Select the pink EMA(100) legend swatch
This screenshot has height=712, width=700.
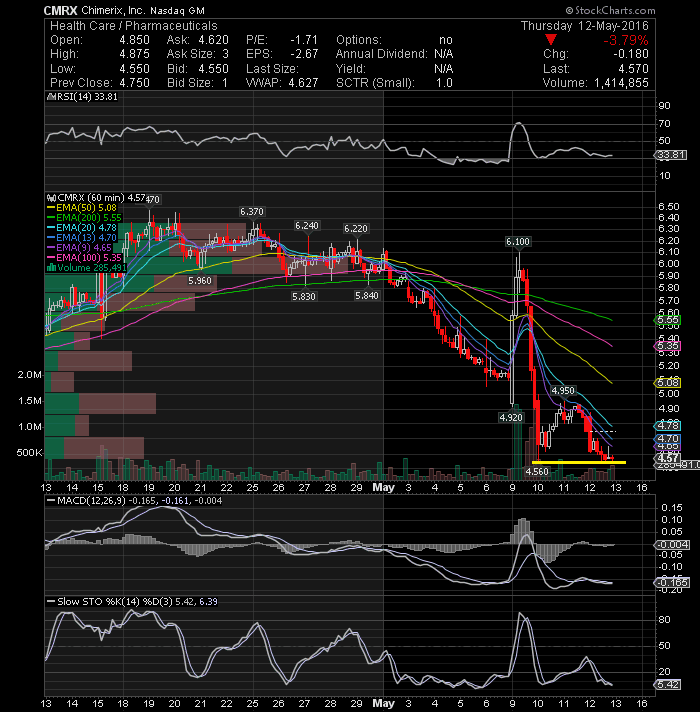[x=51, y=257]
